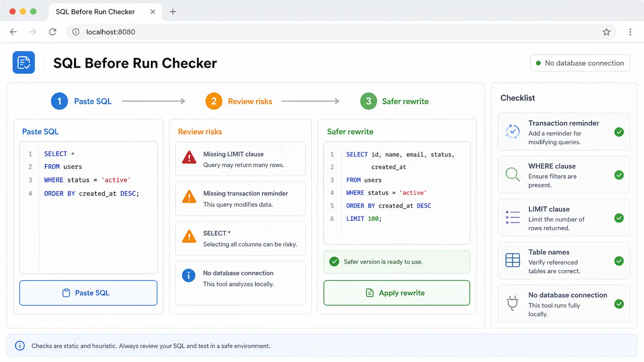Click the Transaction reminder refresh-clock icon
This screenshot has width=644, height=362.
tap(512, 132)
